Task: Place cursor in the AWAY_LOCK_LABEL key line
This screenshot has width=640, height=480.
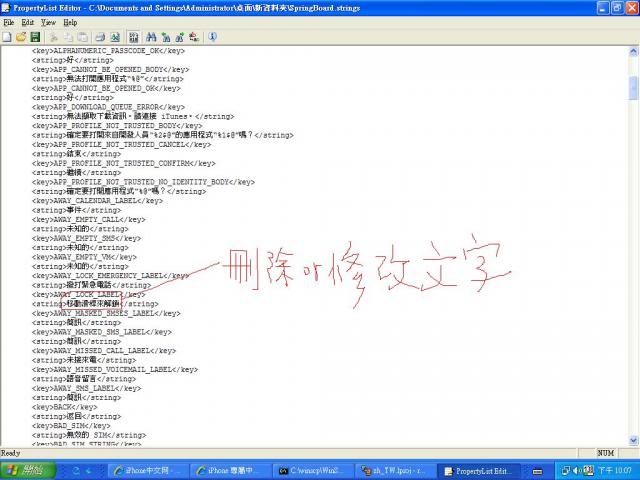Action: [88, 295]
